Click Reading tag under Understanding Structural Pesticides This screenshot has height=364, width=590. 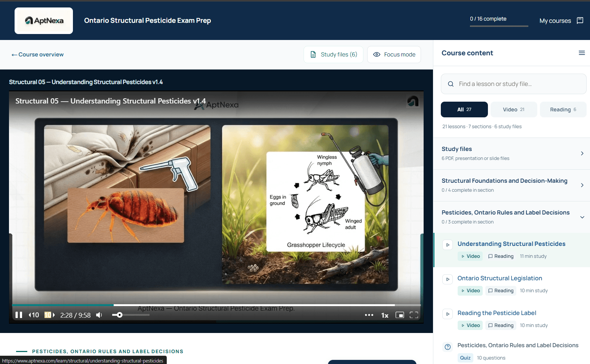click(x=501, y=256)
